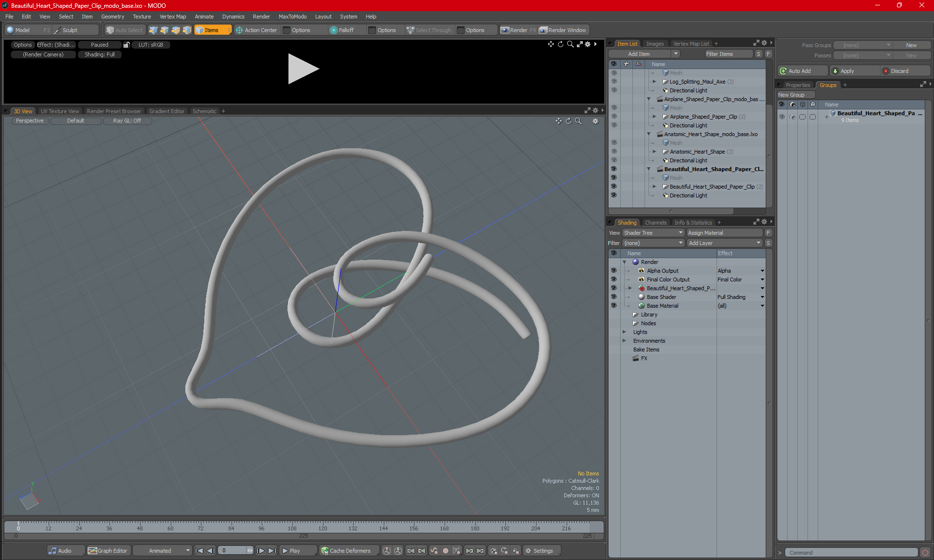Click the Ray GL Off toggle icon
Image resolution: width=934 pixels, height=560 pixels.
pyautogui.click(x=127, y=121)
